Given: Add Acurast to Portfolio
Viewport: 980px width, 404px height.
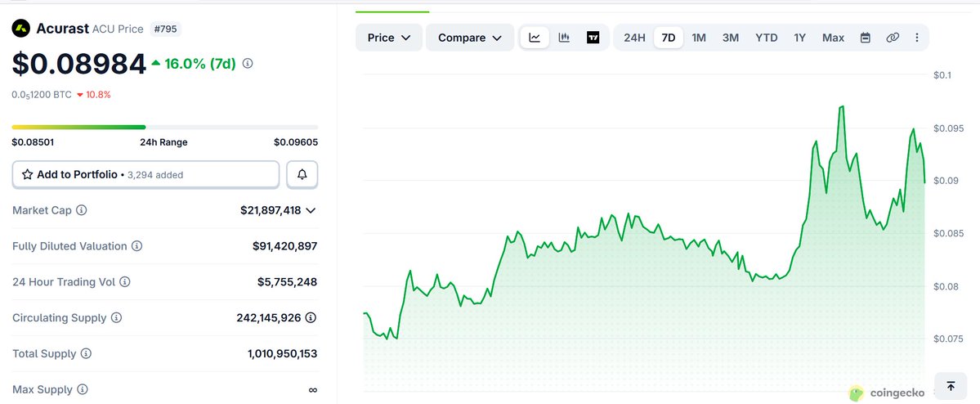Looking at the screenshot, I should point(145,174).
